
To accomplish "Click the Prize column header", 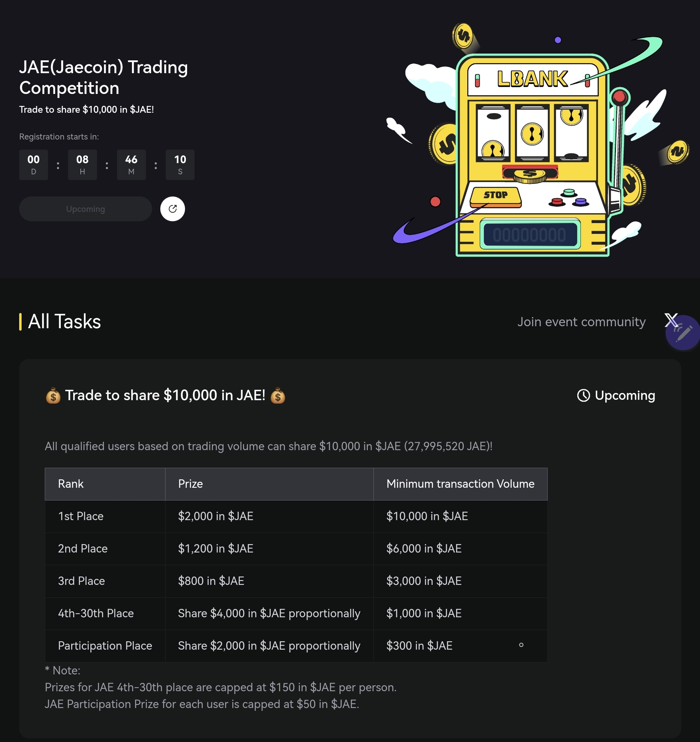I will coord(269,484).
